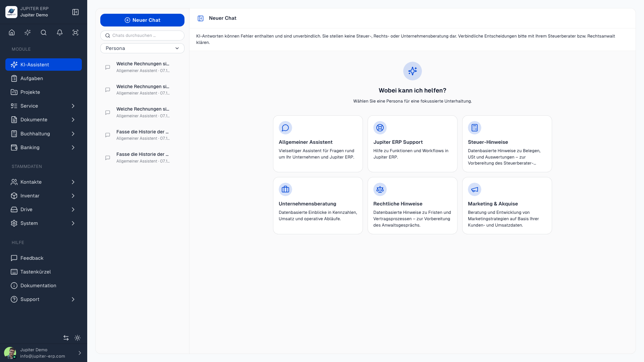
Task: Click the sparkle AI shortcut icon
Action: pyautogui.click(x=28, y=33)
